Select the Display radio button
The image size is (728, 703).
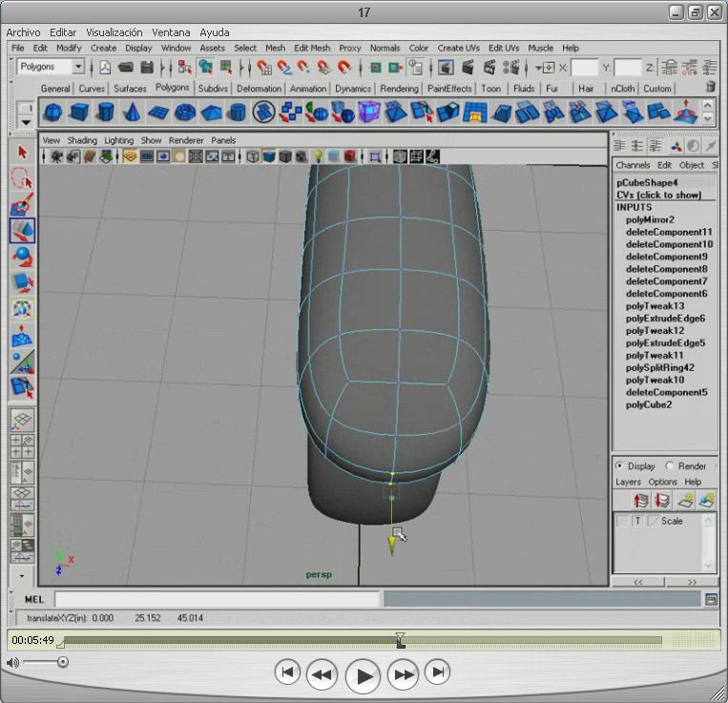coord(619,465)
